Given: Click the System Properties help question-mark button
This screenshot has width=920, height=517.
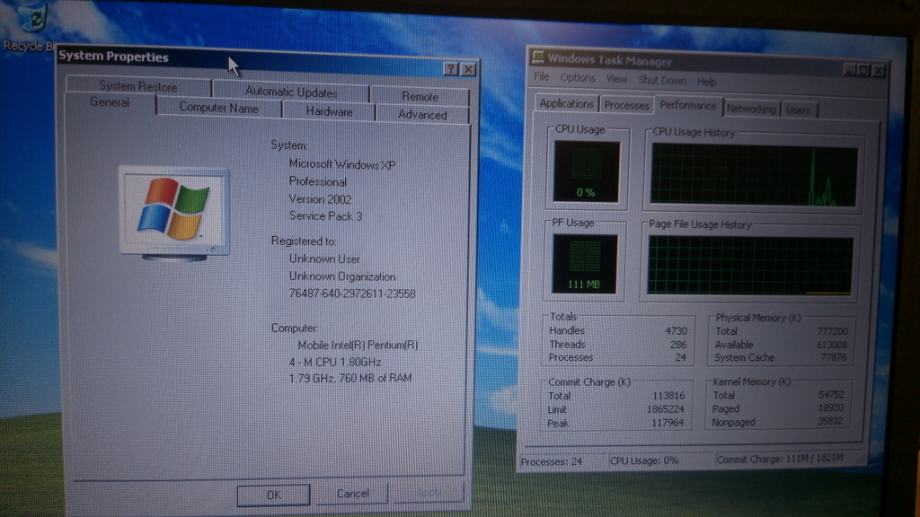Looking at the screenshot, I should 450,69.
